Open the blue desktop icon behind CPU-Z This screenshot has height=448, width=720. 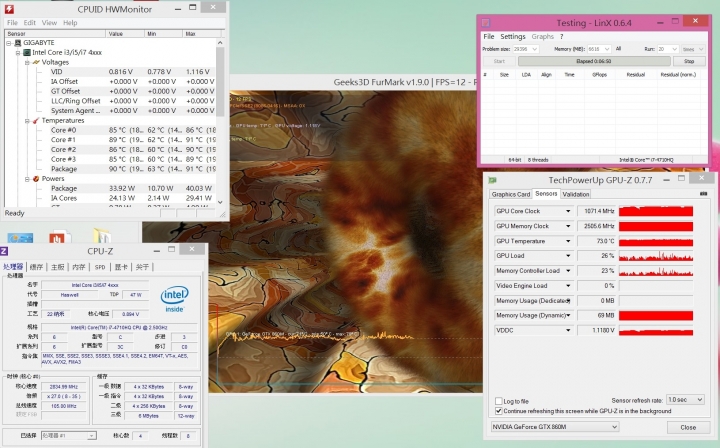[20, 238]
